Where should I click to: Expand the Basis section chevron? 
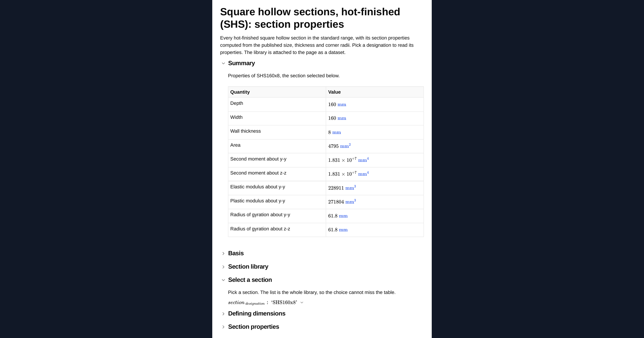coord(223,253)
